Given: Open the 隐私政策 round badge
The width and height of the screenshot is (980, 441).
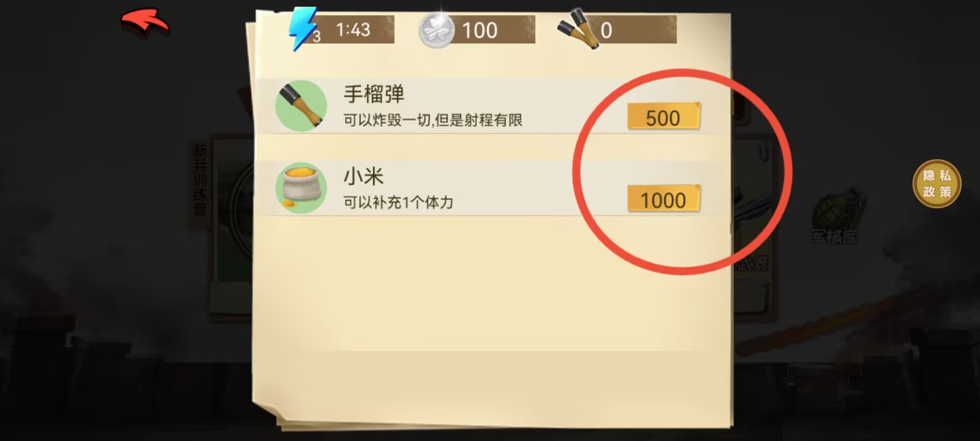Looking at the screenshot, I should click(x=937, y=184).
